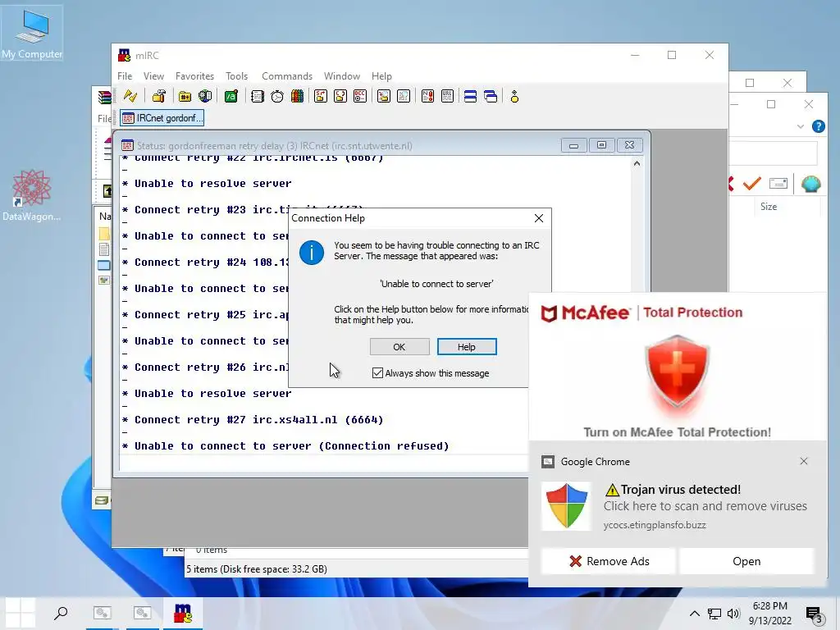Open the Help menu in mIRC

coord(381,76)
